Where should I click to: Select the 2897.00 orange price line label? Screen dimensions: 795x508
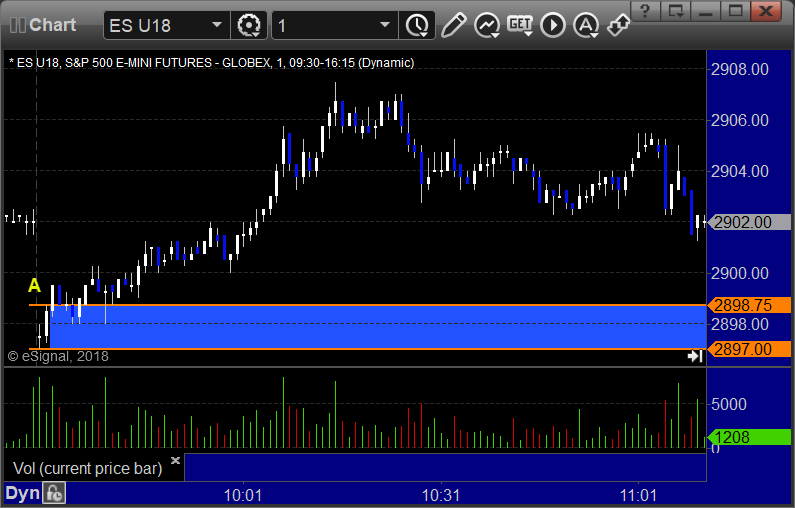point(749,349)
